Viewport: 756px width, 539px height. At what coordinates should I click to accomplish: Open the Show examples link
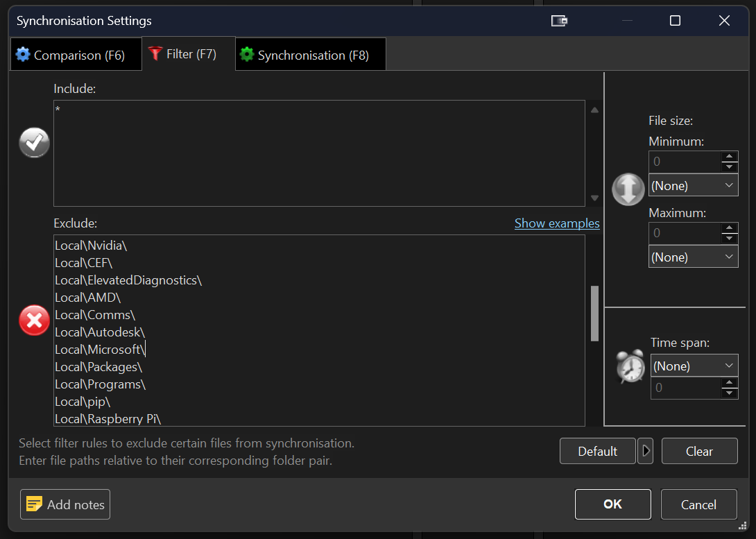557,223
